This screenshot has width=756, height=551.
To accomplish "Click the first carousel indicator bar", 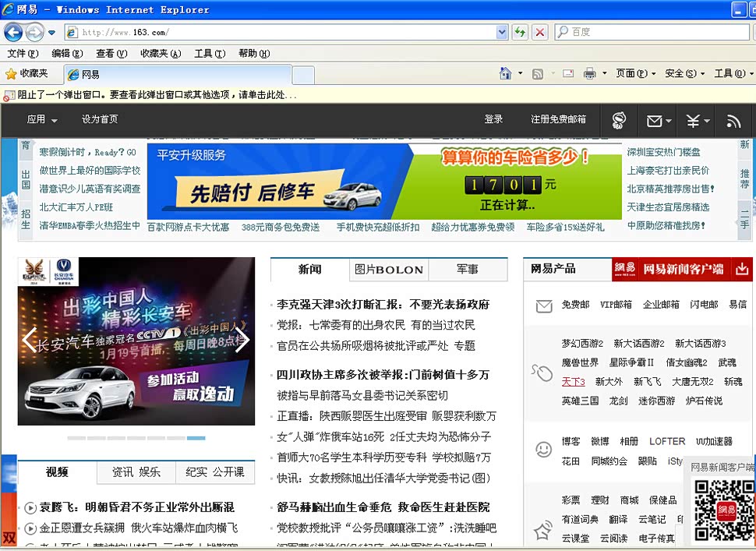I will pos(76,438).
